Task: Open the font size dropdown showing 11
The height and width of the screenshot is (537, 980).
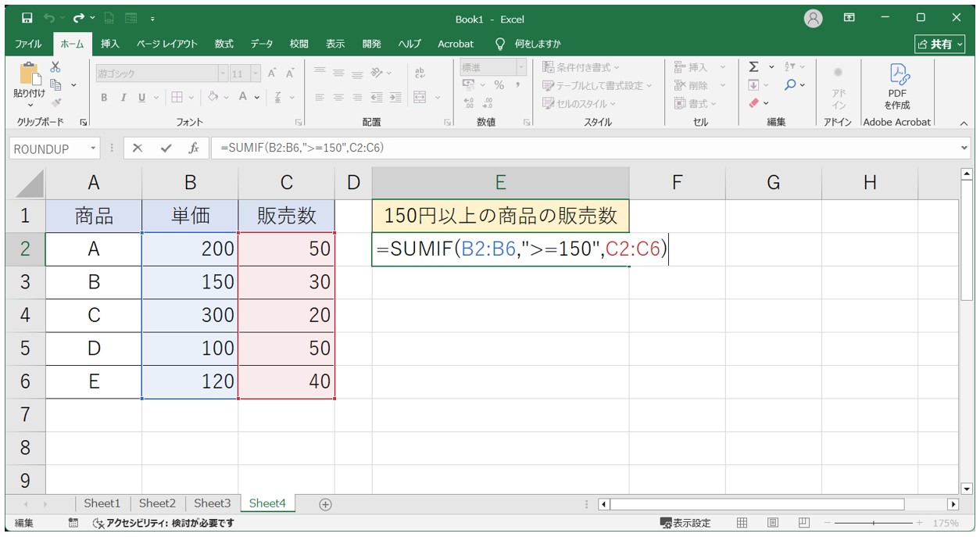Action: tap(256, 73)
